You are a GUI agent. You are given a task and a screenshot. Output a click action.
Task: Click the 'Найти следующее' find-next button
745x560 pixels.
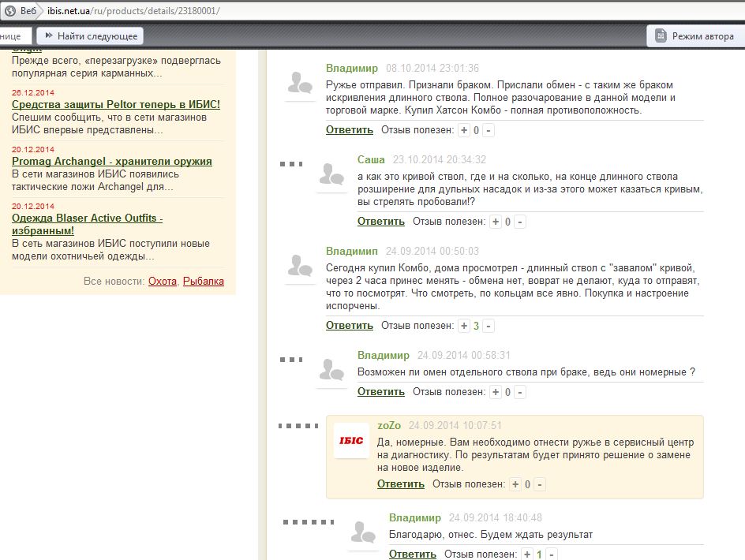tap(90, 36)
